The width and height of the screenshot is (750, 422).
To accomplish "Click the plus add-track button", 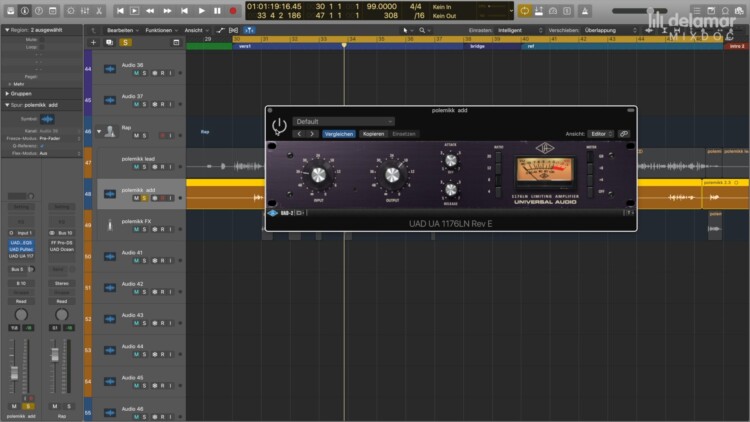I will [93, 43].
